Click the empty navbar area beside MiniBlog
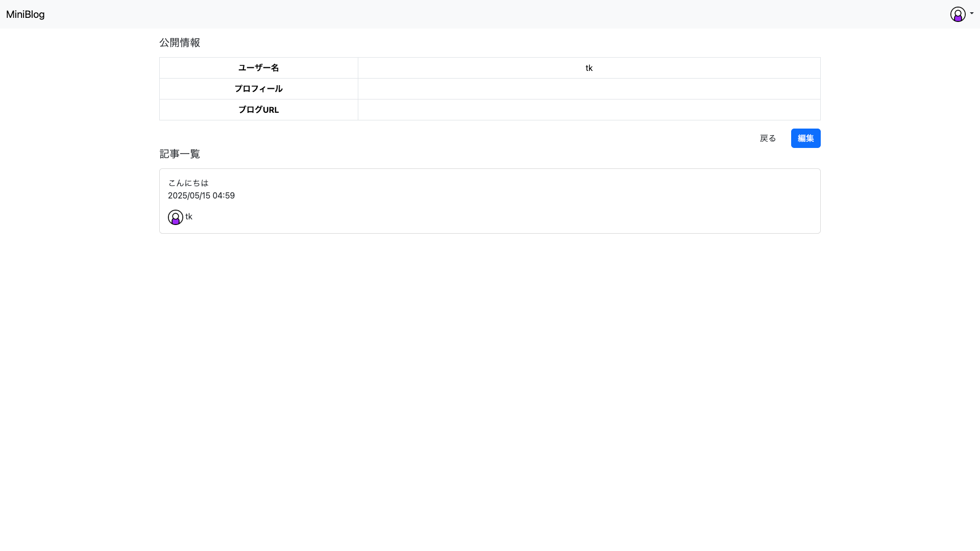Screen dimensions: 980x551 click(x=459, y=14)
